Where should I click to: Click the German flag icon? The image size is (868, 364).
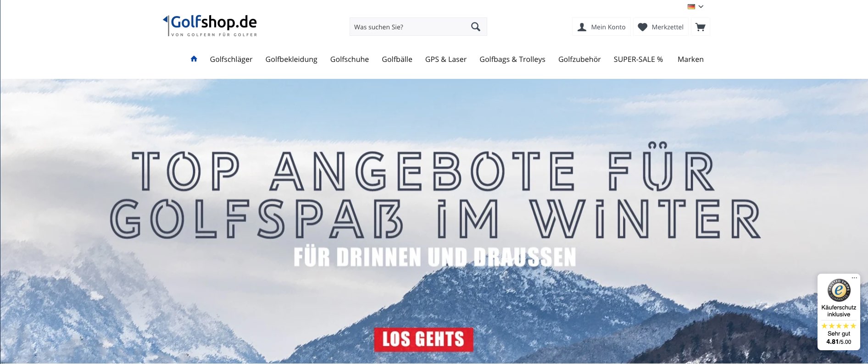(691, 6)
